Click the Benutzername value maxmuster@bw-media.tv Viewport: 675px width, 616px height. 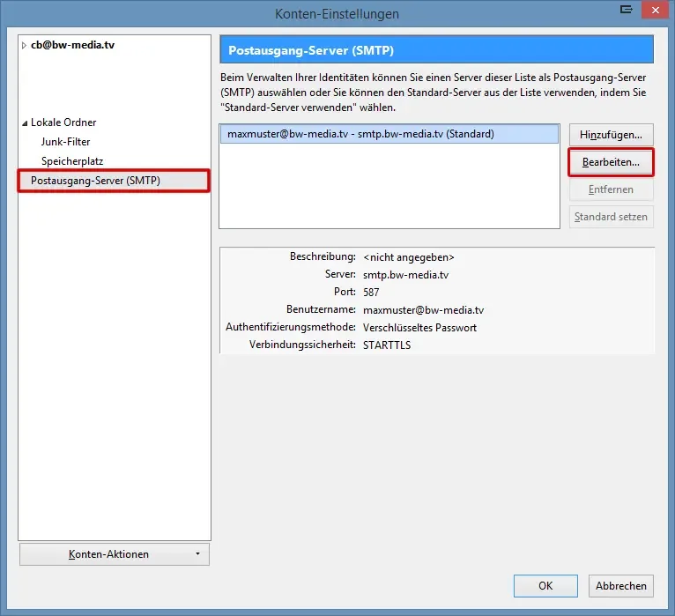pyautogui.click(x=423, y=310)
